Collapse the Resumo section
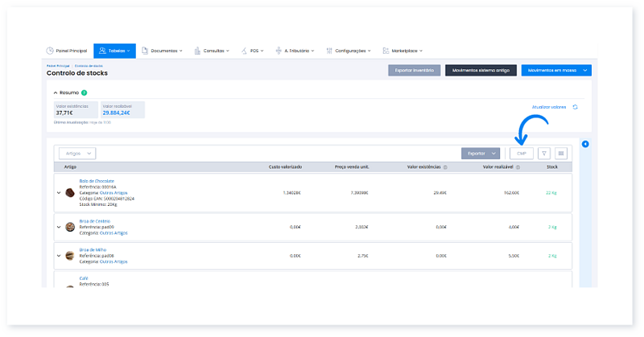 (56, 92)
